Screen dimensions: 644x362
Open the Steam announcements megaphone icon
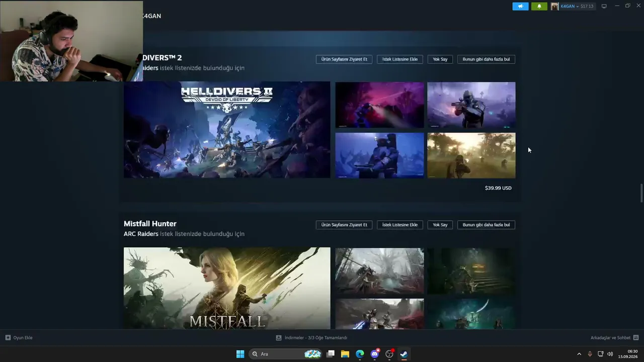coord(520,6)
